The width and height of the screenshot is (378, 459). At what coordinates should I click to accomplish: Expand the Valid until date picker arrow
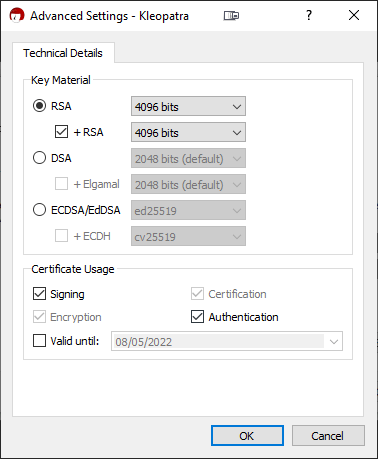pyautogui.click(x=334, y=341)
